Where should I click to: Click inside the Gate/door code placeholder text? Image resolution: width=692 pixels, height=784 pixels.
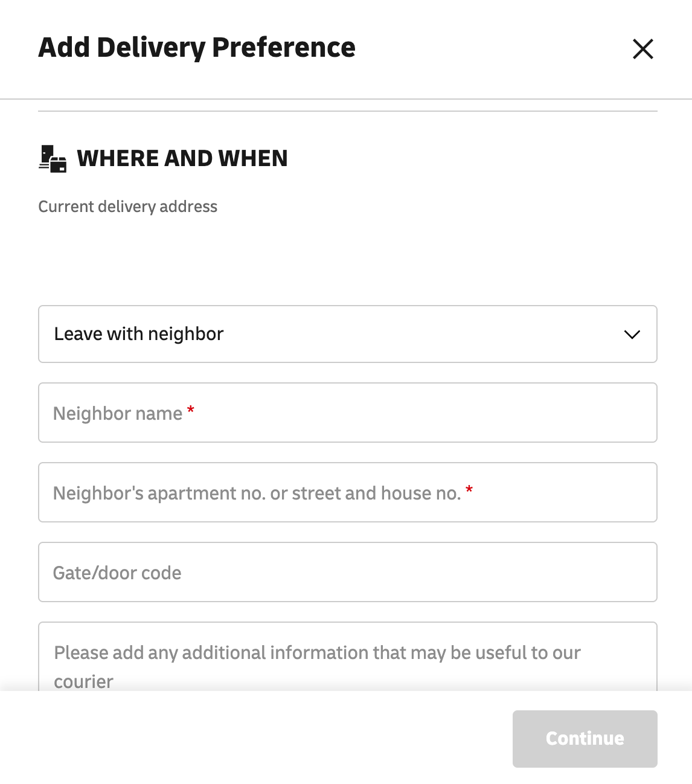[x=117, y=573]
